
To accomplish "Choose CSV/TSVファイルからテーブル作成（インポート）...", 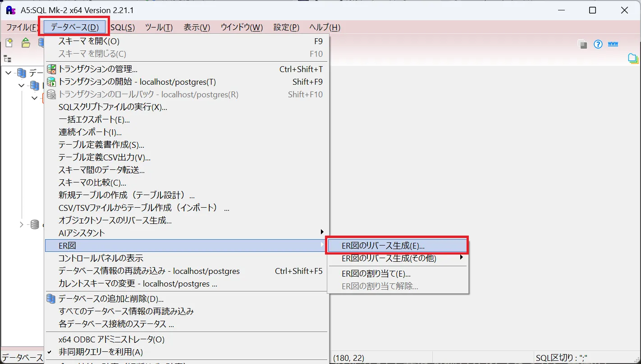I will (x=187, y=208).
